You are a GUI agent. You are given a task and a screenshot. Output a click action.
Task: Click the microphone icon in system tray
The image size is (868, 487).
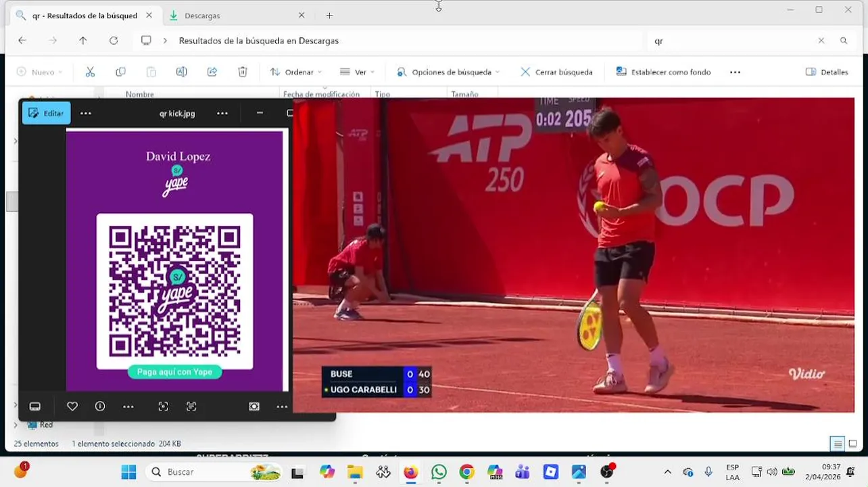(x=708, y=471)
